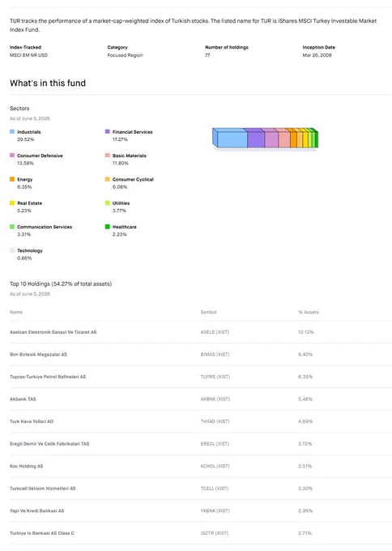Viewport: 392px width, 551px height.
Task: Click the MSCI EM NR USD index value
Action: tap(28, 55)
